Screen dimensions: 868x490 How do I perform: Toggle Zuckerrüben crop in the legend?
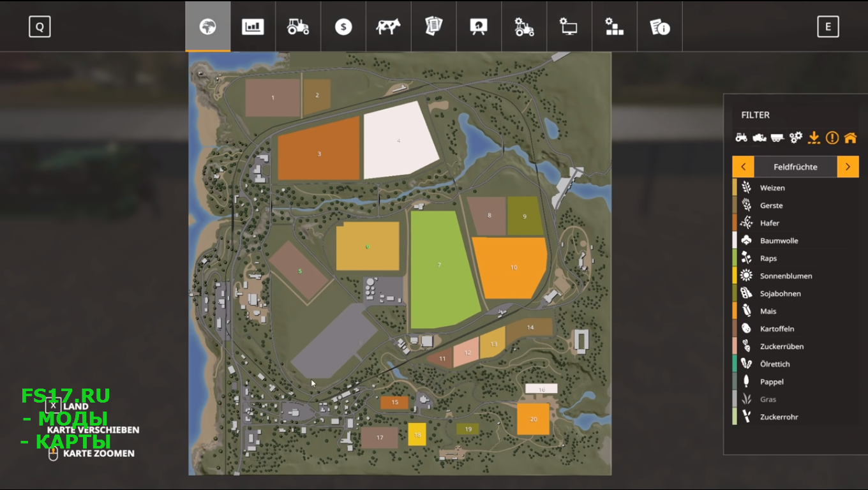[795, 346]
